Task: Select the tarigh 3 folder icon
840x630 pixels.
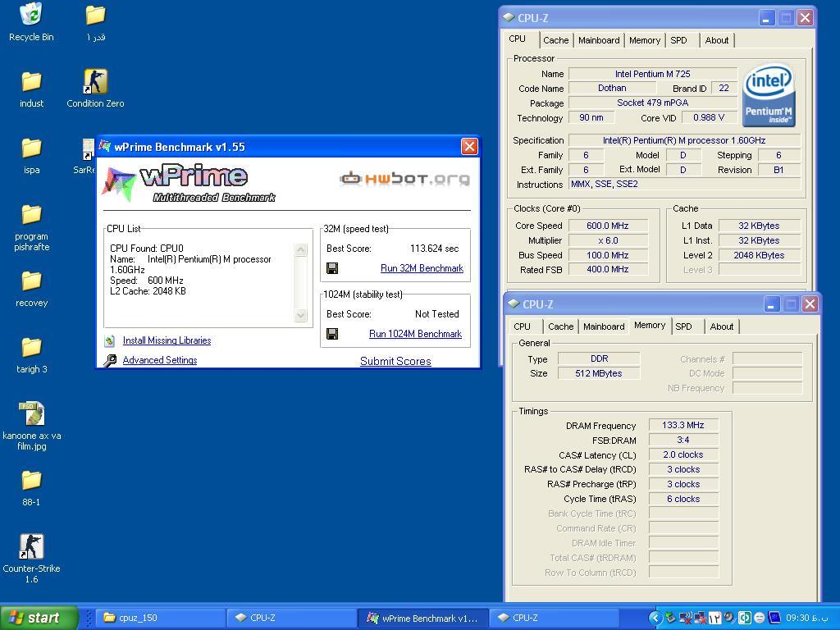Action: [x=31, y=354]
